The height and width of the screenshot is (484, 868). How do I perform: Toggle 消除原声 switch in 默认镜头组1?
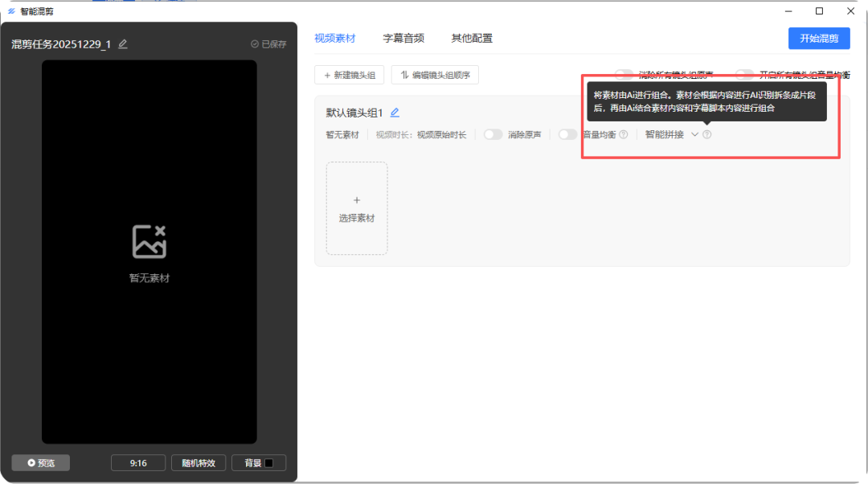point(493,134)
